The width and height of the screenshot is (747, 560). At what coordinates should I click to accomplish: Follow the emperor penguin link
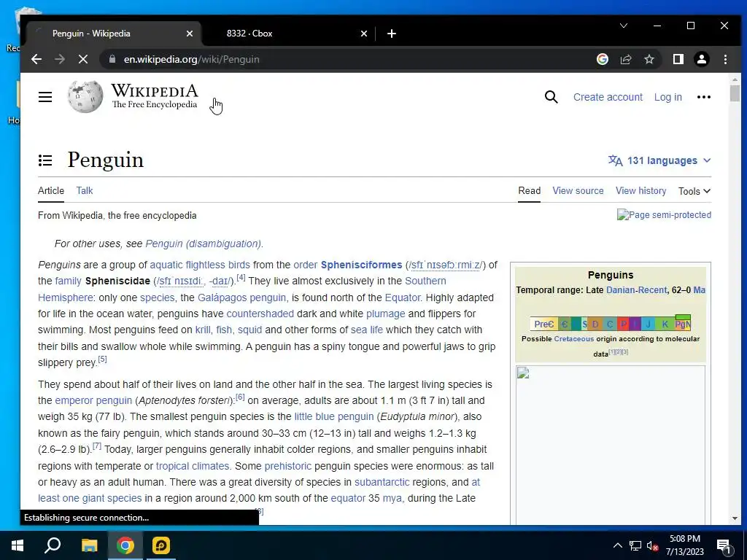[93, 400]
